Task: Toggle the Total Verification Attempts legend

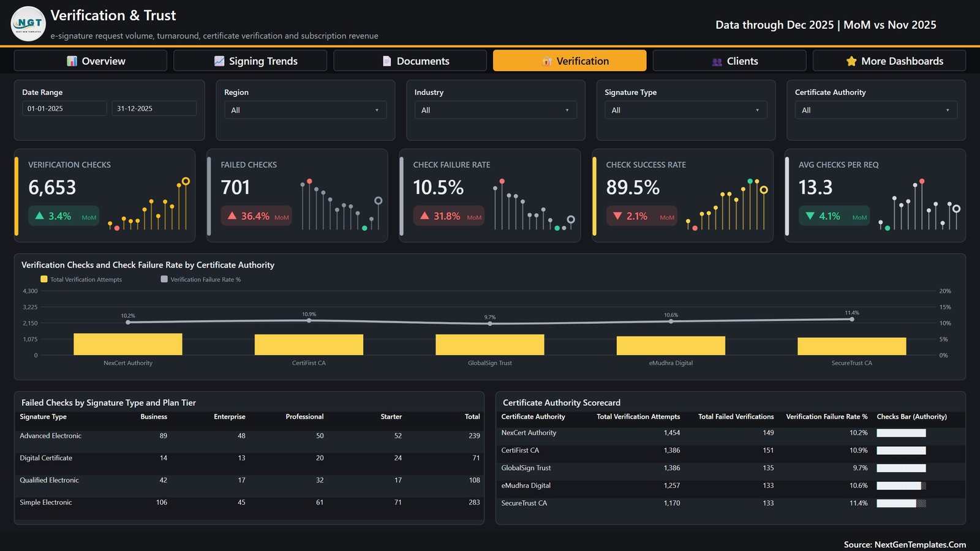Action: 81,279
